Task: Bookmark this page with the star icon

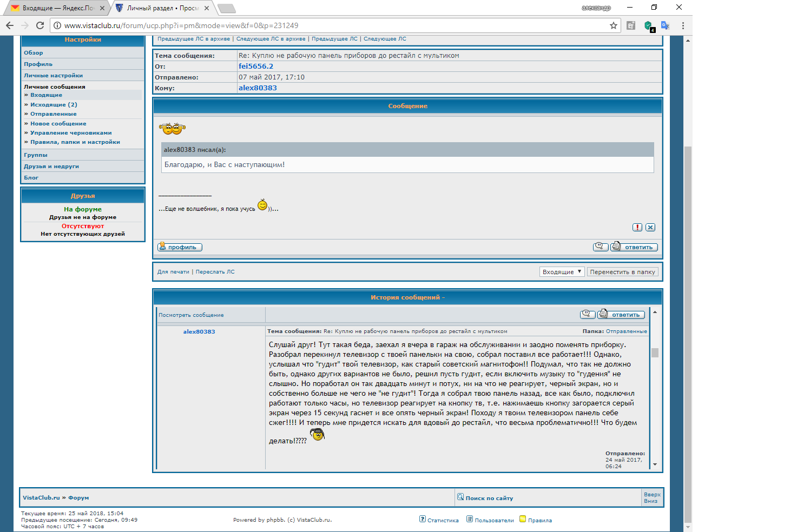Action: click(614, 25)
